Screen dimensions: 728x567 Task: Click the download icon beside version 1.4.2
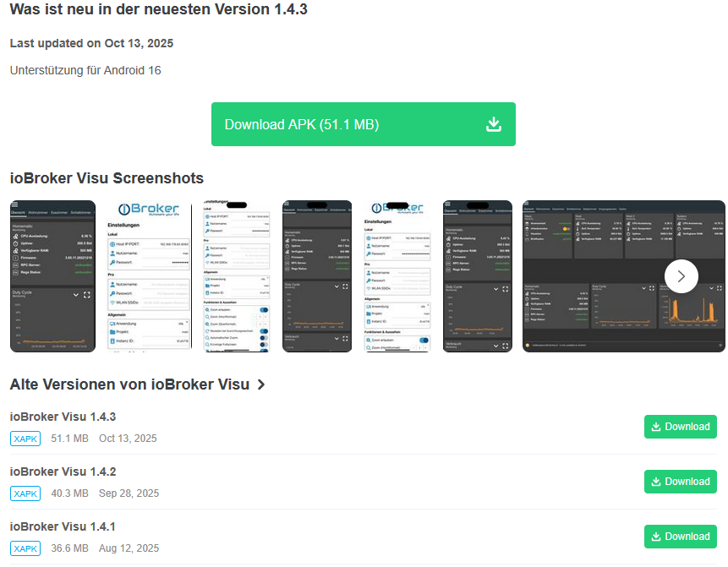pos(657,482)
